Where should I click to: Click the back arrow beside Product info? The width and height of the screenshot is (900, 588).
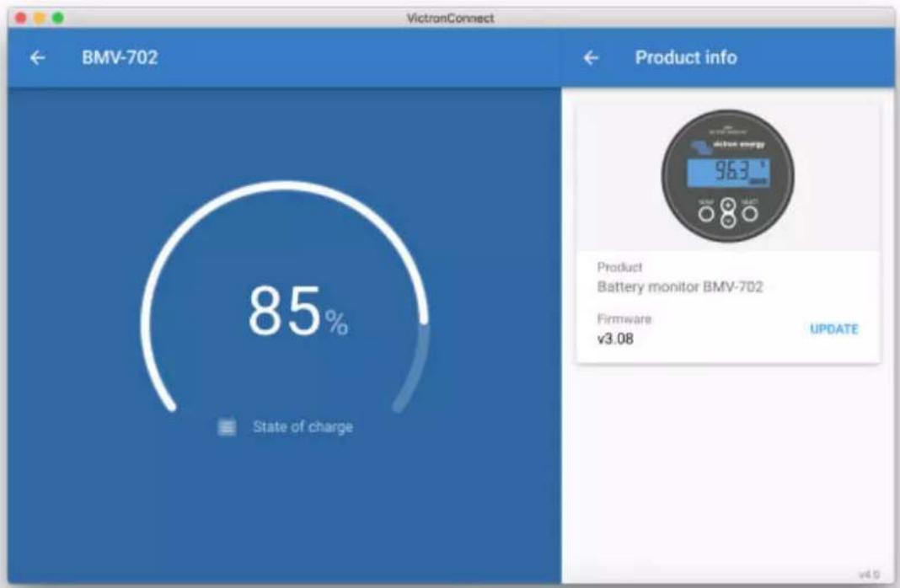(x=591, y=57)
